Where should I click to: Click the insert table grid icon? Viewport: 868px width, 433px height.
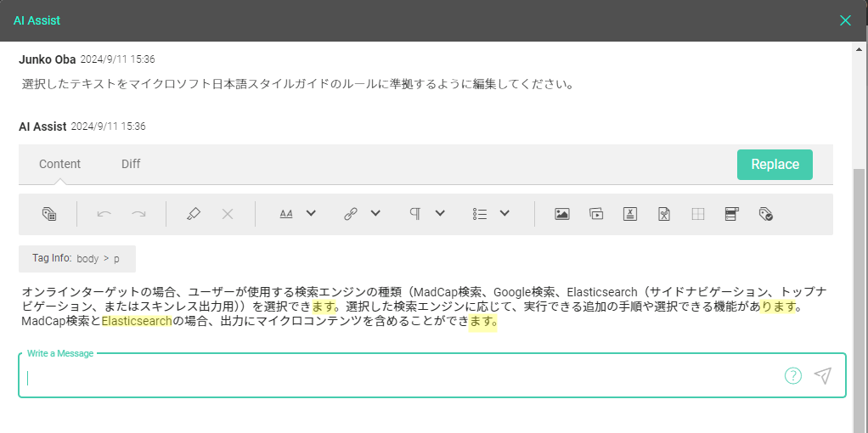[698, 214]
